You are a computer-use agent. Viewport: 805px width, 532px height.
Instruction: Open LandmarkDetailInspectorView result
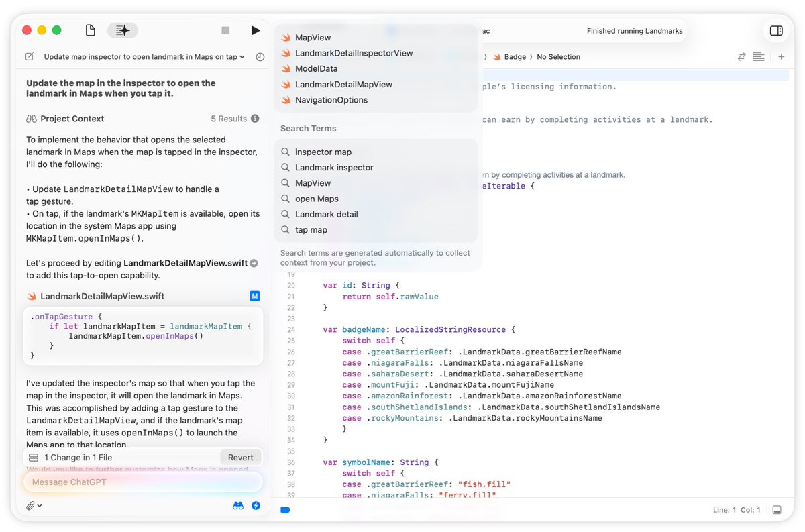pos(354,53)
